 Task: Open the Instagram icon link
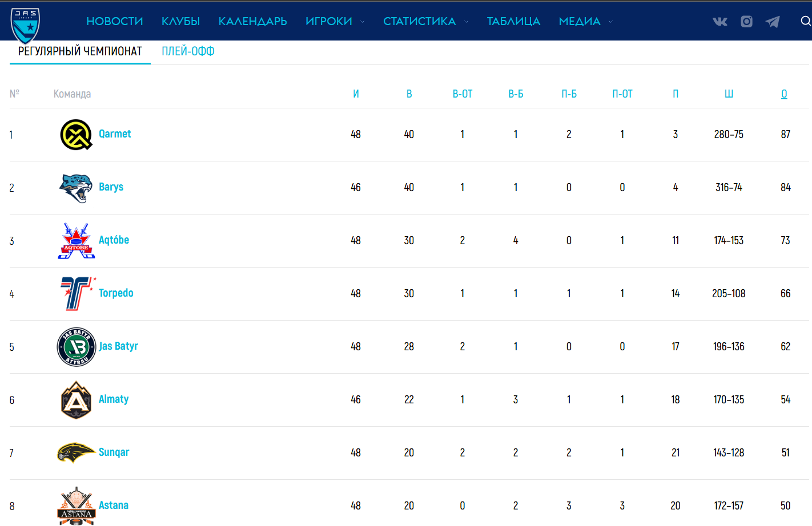tap(746, 22)
